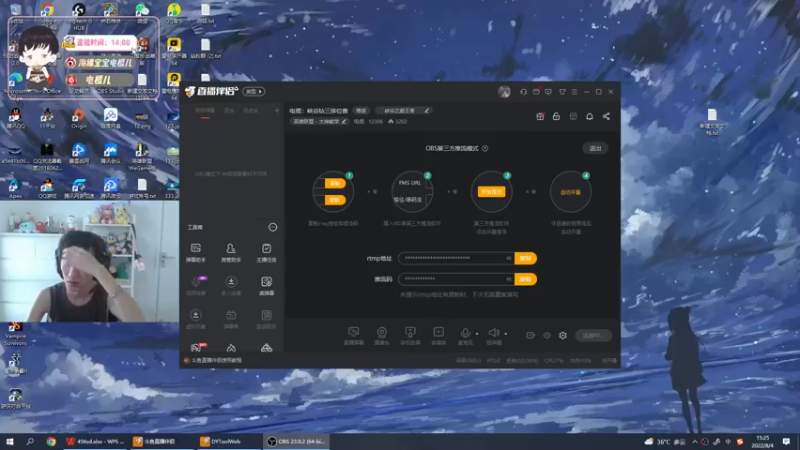
Task: Add a multimedia source
Action: coord(439,336)
